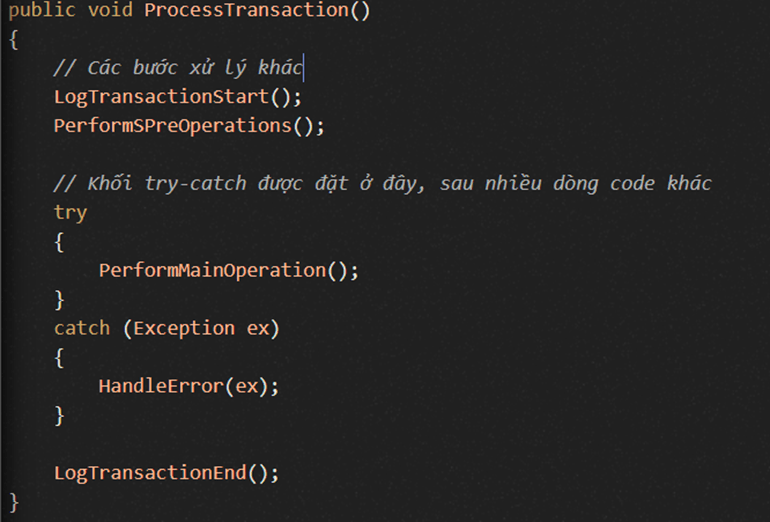Click the method's final closing brace
Viewport: 770px width, 522px height.
[x=14, y=502]
